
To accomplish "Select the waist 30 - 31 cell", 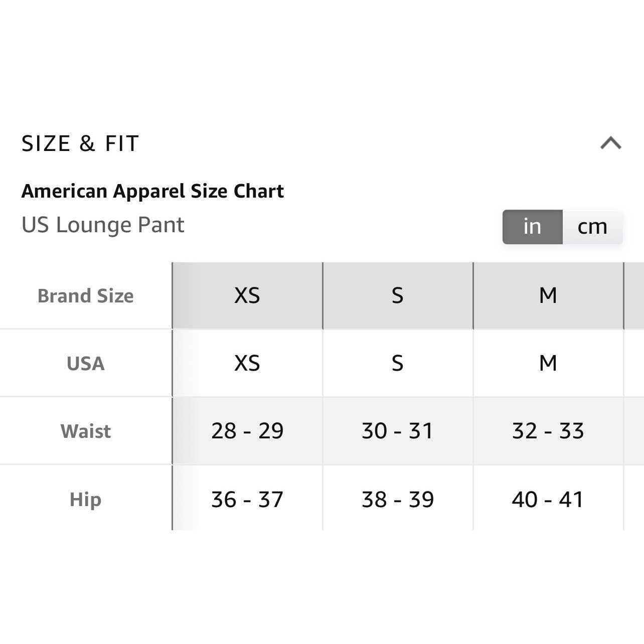I will point(398,431).
